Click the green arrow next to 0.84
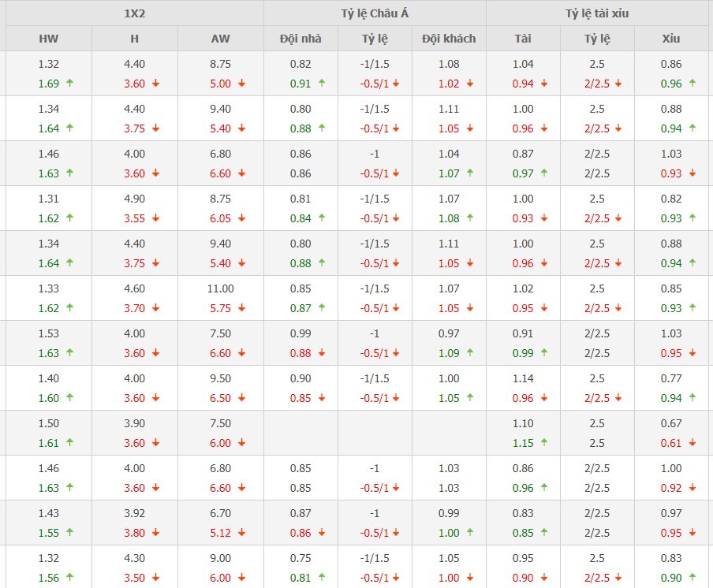 [322, 218]
